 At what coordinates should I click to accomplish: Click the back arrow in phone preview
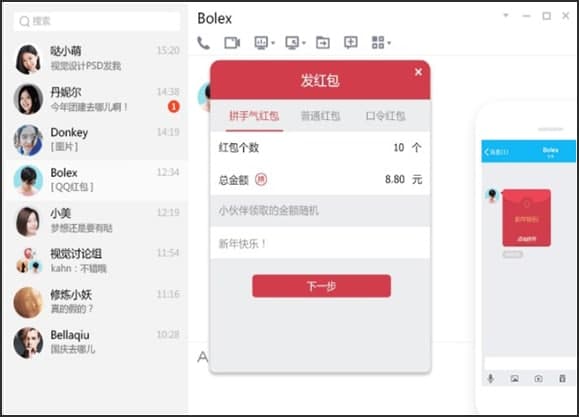click(487, 152)
